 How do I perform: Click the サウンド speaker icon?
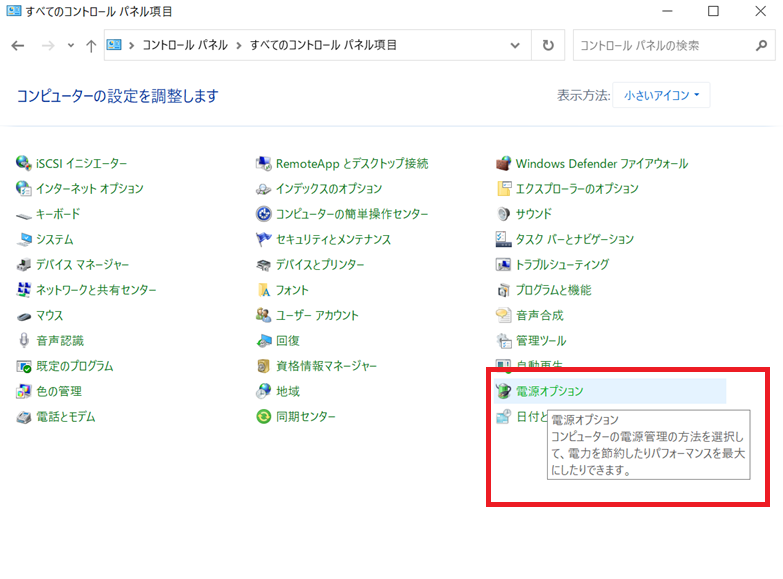[x=504, y=214]
